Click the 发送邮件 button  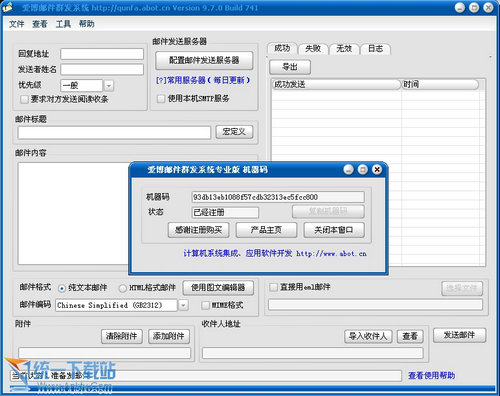click(459, 335)
